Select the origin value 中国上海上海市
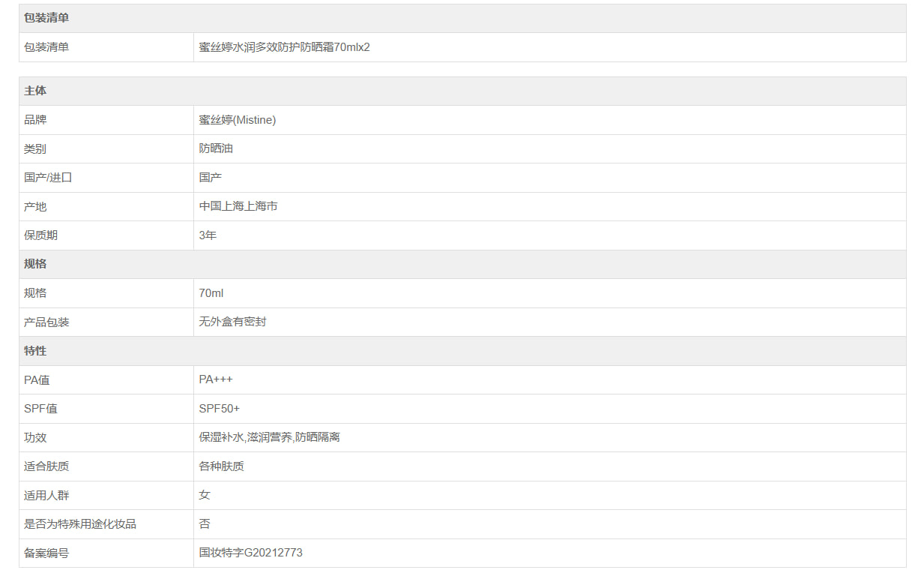The height and width of the screenshot is (570, 924). pyautogui.click(x=238, y=206)
